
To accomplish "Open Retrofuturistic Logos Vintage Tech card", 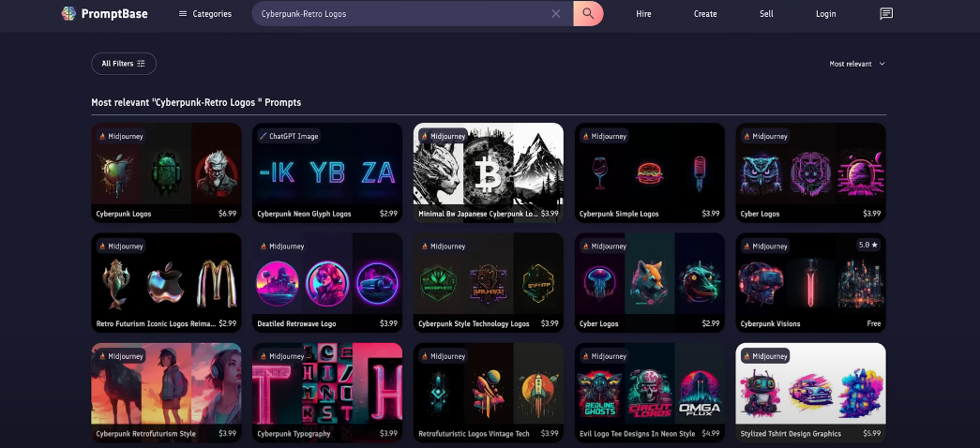I will tap(489, 393).
